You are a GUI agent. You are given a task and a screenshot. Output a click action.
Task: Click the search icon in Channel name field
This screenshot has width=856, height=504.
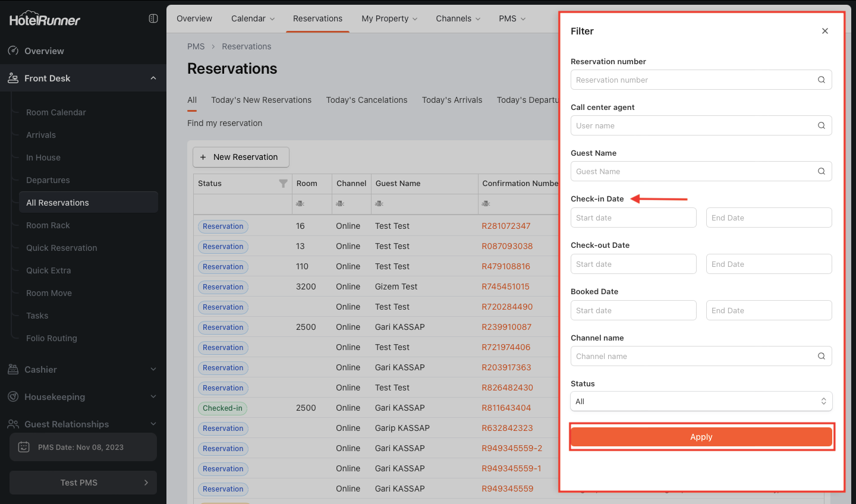(821, 356)
